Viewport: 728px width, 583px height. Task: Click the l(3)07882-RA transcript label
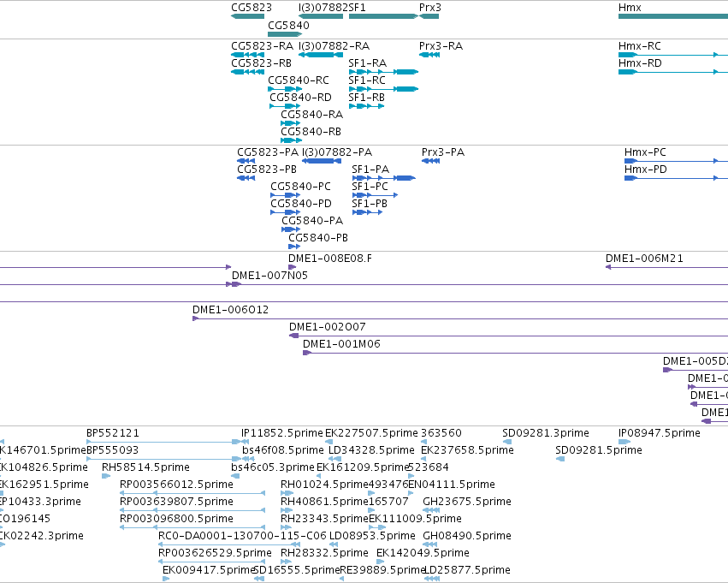point(334,46)
